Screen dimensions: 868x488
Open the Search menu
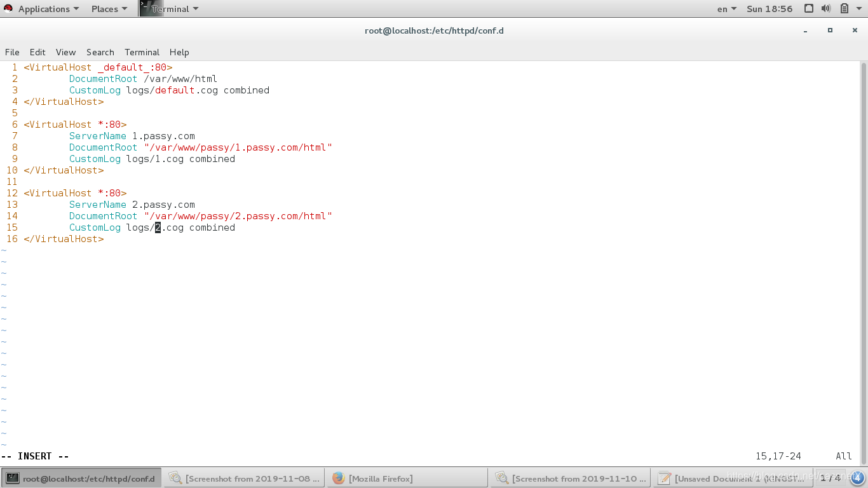[x=100, y=52]
